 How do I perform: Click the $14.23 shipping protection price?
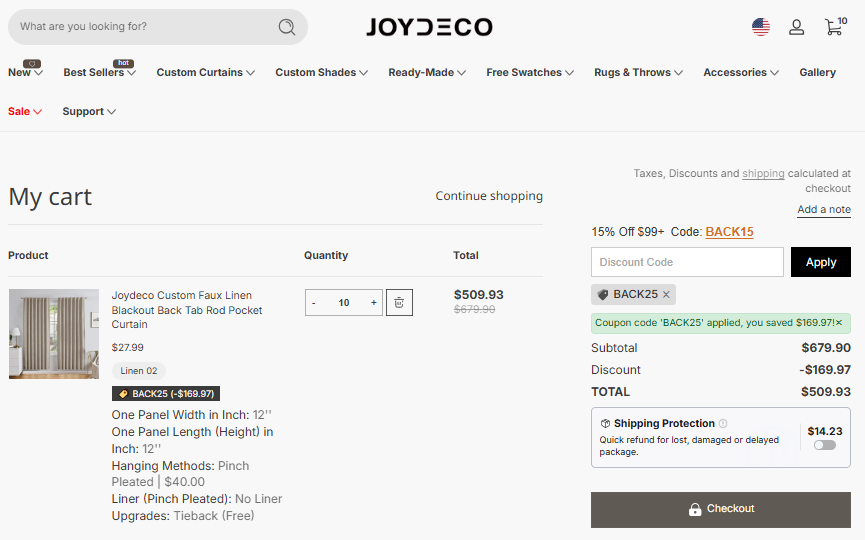pos(825,431)
